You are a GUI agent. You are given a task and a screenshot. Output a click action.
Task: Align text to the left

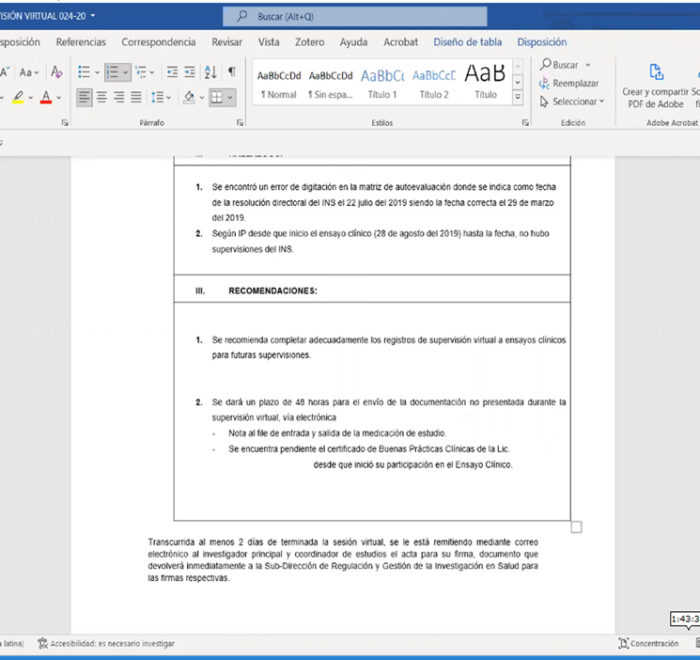click(84, 97)
